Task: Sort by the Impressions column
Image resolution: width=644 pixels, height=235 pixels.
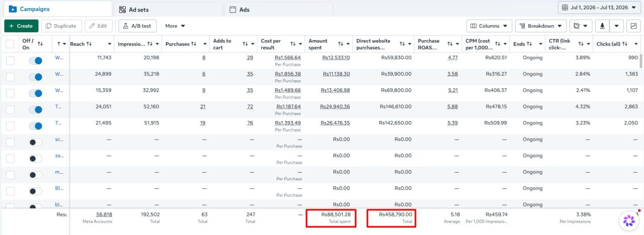Action: [x=150, y=44]
